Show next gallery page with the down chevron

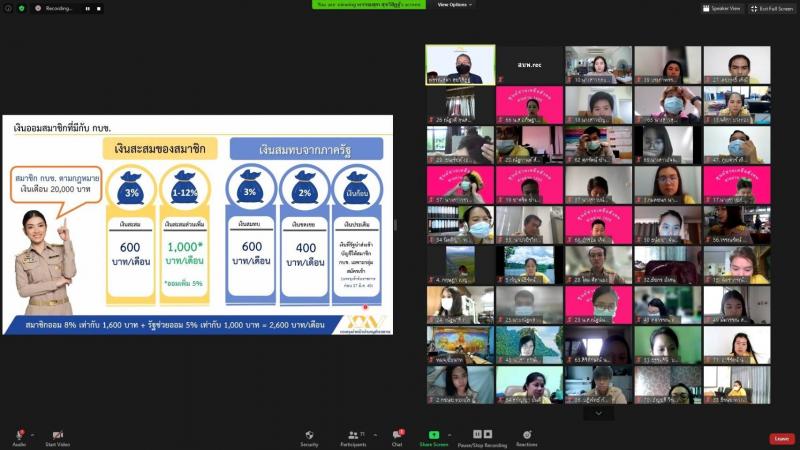[x=598, y=413]
